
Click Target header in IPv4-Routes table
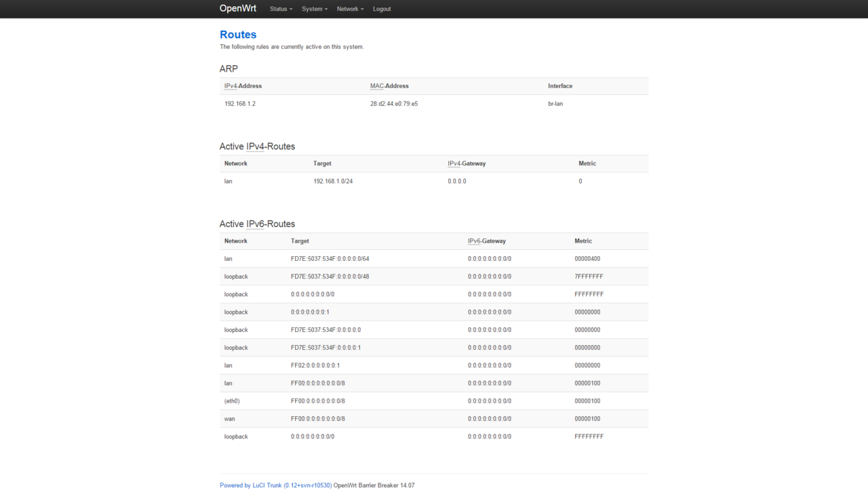pyautogui.click(x=322, y=163)
